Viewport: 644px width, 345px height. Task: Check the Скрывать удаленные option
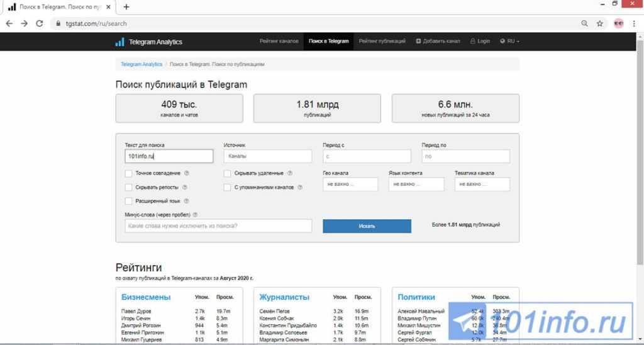(x=228, y=173)
